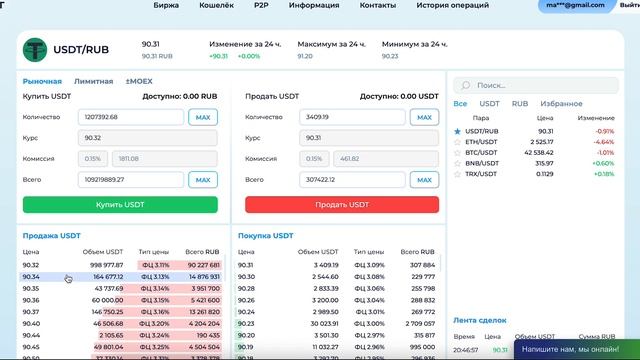Screen dimensions: 640x360
Task: Click the green Купить USDT button
Action: 120,204
